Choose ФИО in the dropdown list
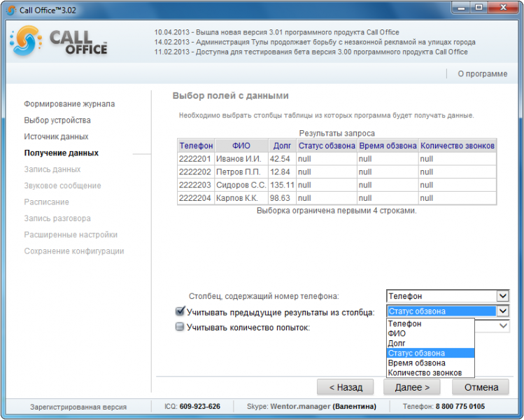The width and height of the screenshot is (524, 420). pos(430,333)
